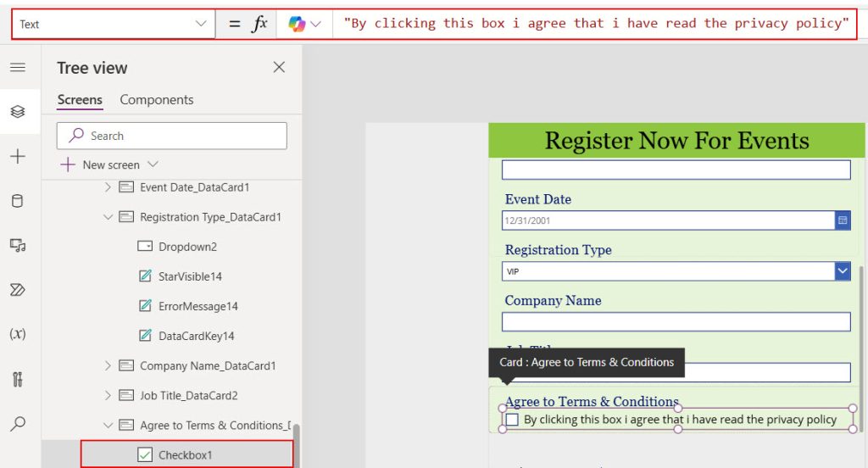Switch to the Screens tab
The height and width of the screenshot is (468, 868).
click(80, 100)
